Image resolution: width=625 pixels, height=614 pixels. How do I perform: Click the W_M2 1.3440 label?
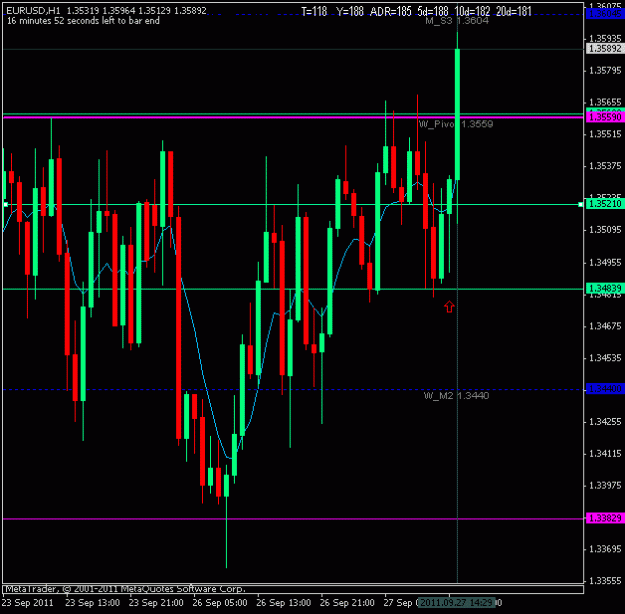[456, 396]
